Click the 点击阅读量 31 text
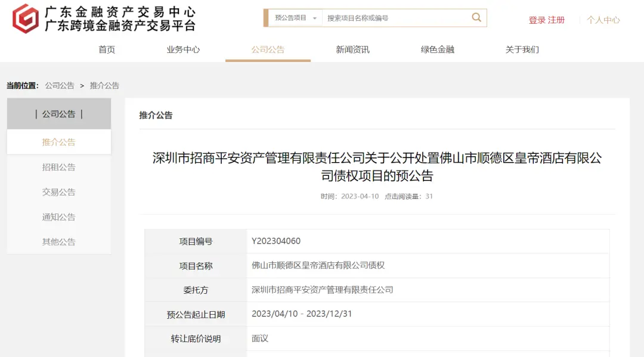The height and width of the screenshot is (357, 644). click(408, 197)
